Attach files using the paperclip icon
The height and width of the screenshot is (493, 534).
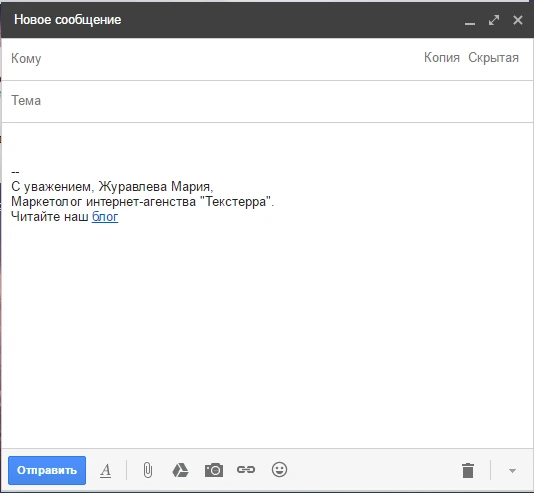pyautogui.click(x=148, y=470)
